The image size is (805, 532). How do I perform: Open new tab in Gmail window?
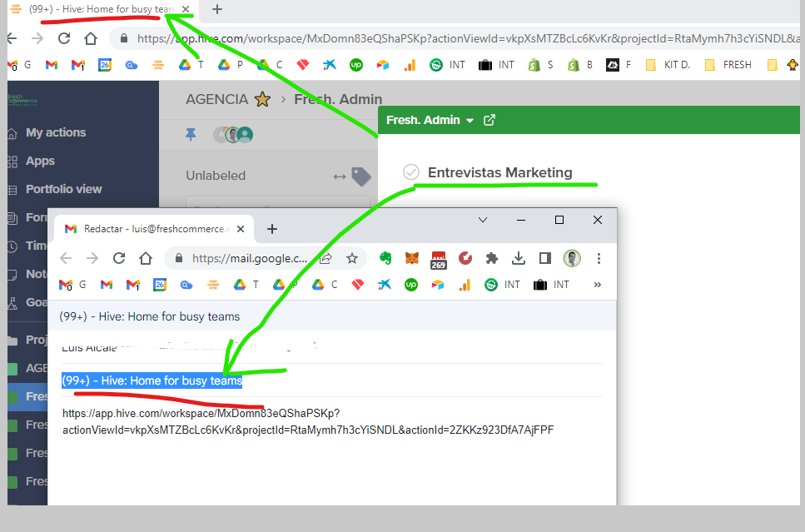(x=272, y=229)
